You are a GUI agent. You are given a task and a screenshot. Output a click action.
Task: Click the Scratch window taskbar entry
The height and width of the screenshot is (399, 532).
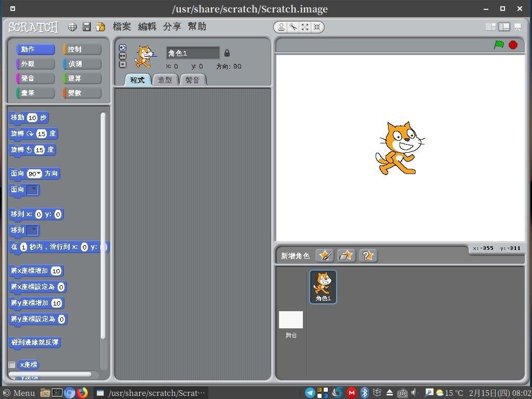click(151, 393)
